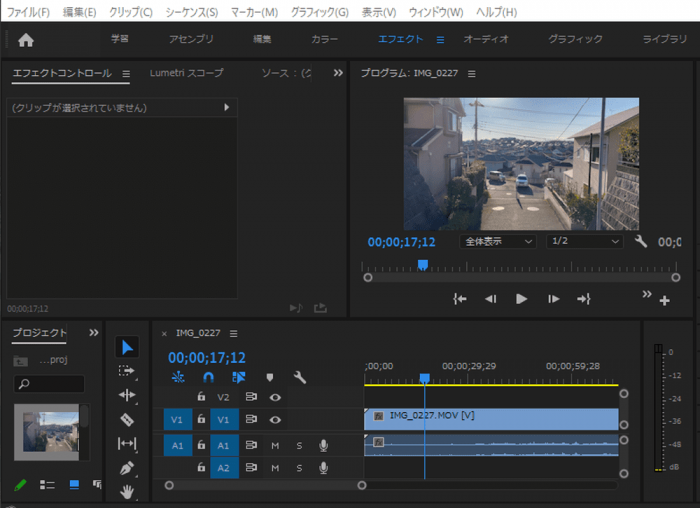700x508 pixels.
Task: Play the program monitor
Action: click(521, 299)
